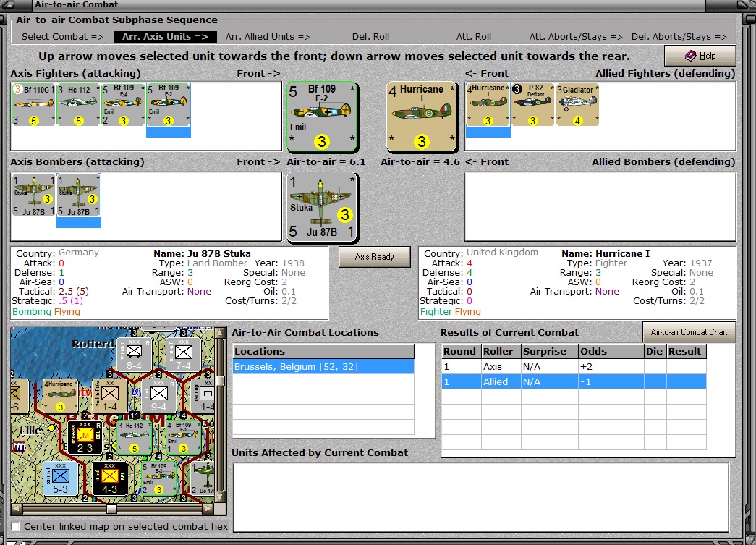Viewport: 756px width, 545px height.
Task: Select the Att. Aborts/Stays subphase step
Action: (x=576, y=37)
